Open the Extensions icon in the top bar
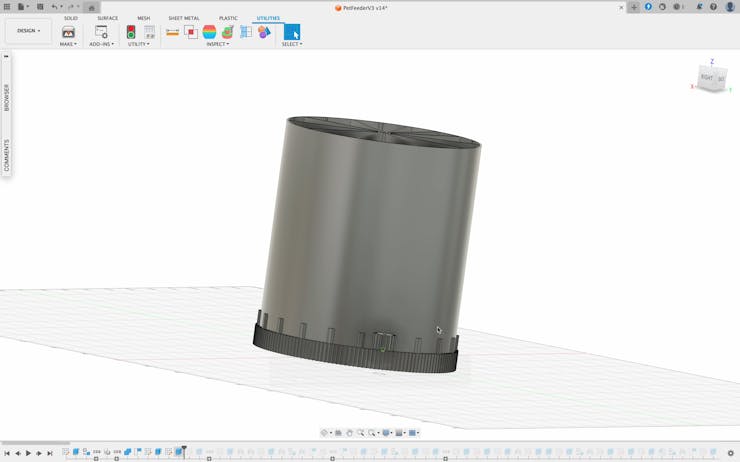The width and height of the screenshot is (740, 462). pos(648,7)
